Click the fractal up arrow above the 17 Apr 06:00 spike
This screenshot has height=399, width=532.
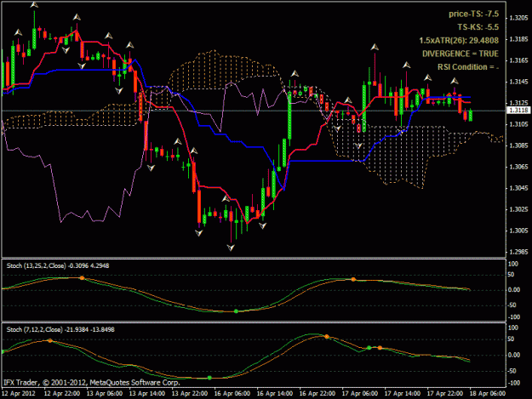tap(375, 47)
